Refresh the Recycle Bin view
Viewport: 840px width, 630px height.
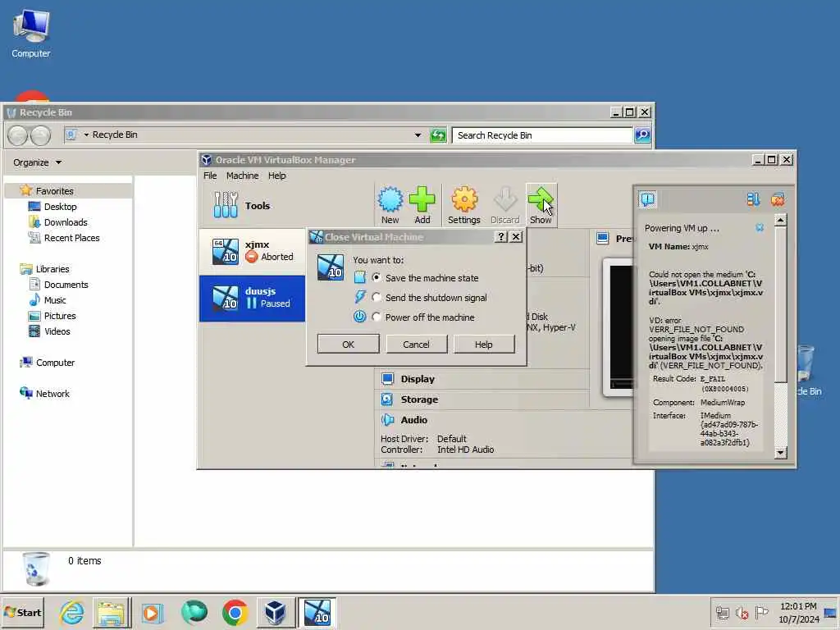pos(438,135)
